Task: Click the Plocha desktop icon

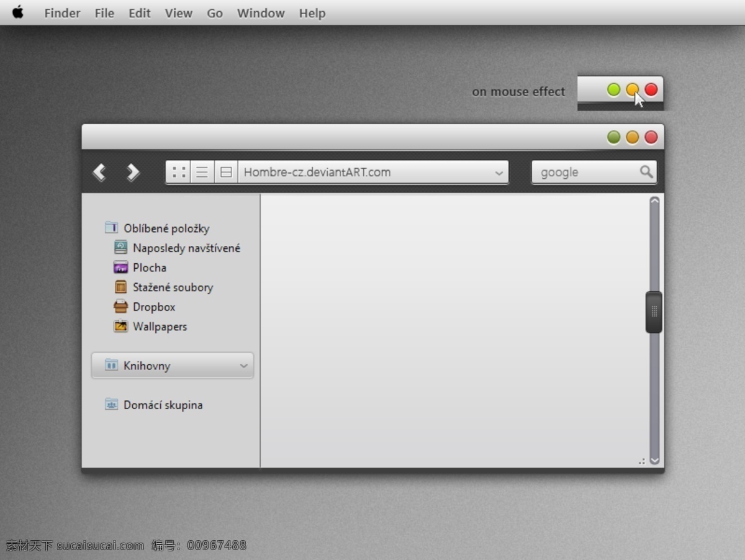Action: point(120,268)
